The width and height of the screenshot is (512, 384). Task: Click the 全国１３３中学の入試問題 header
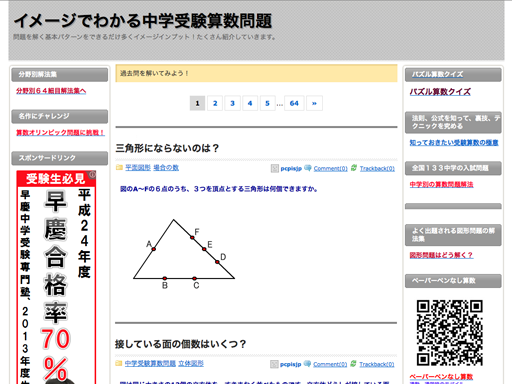click(453, 168)
